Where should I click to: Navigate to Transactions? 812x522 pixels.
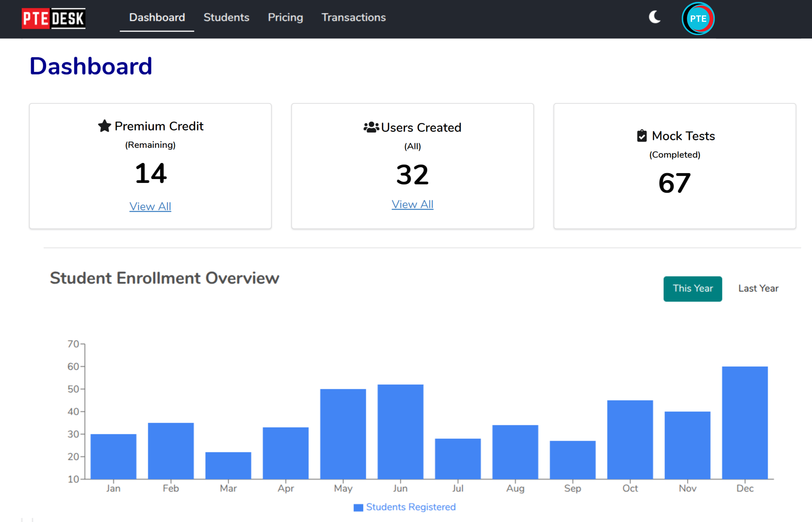coord(353,18)
